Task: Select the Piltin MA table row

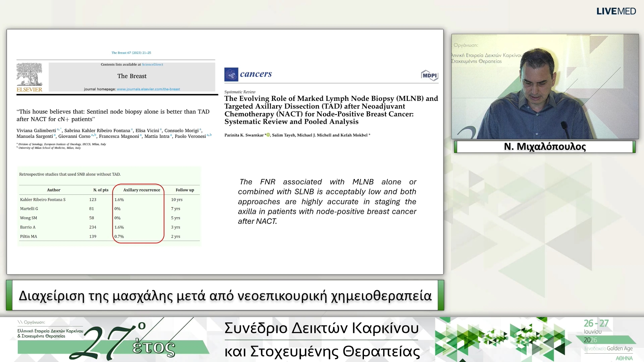Action: click(x=109, y=236)
